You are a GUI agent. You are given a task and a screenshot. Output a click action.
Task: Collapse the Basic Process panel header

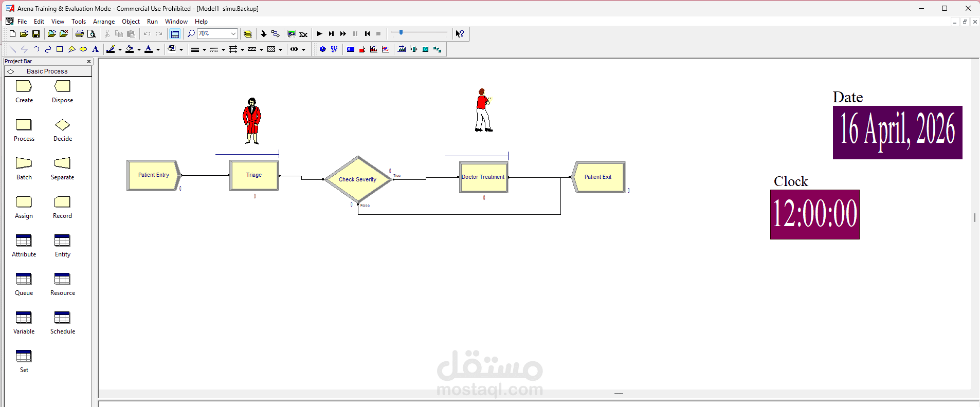[x=48, y=71]
